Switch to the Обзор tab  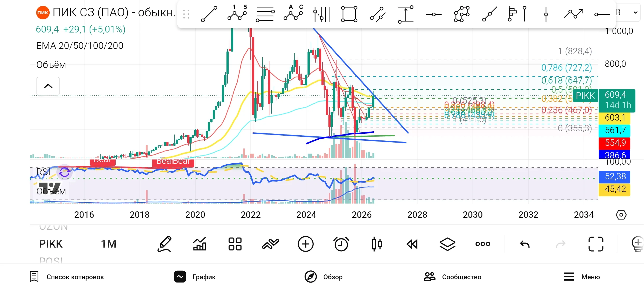324,277
